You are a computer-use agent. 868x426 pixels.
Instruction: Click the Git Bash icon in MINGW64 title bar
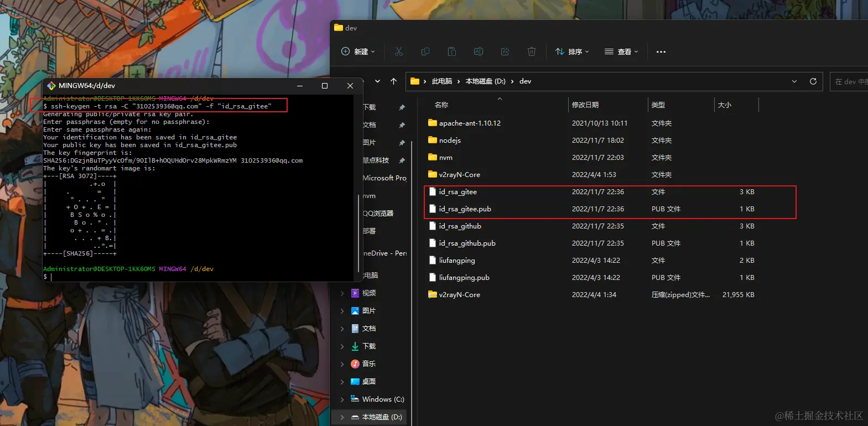point(51,86)
